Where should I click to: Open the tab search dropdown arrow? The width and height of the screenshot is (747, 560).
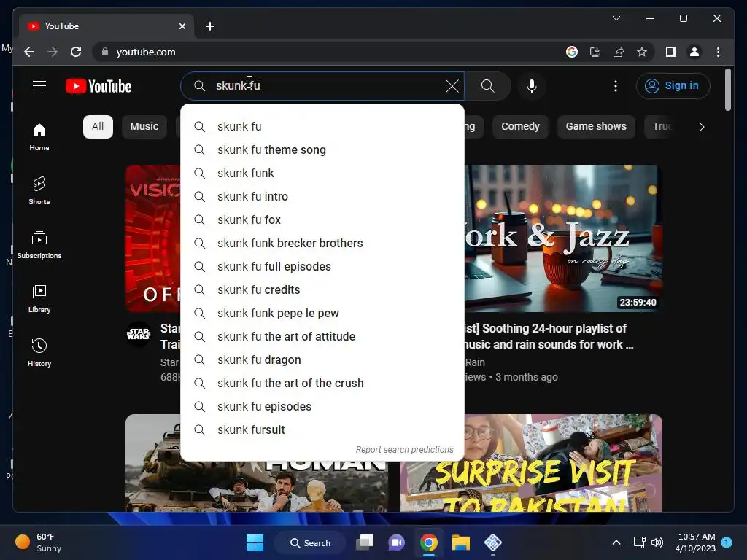pos(616,18)
